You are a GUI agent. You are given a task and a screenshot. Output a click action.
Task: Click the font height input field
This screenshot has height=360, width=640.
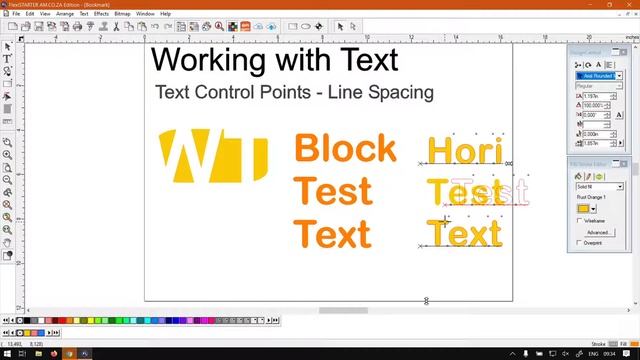pyautogui.click(x=596, y=96)
